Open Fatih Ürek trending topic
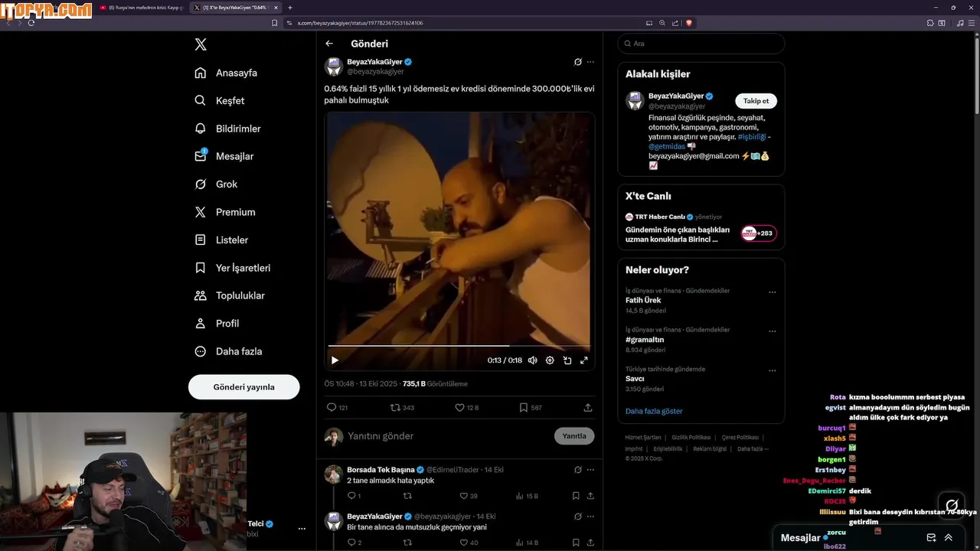 [x=643, y=301]
